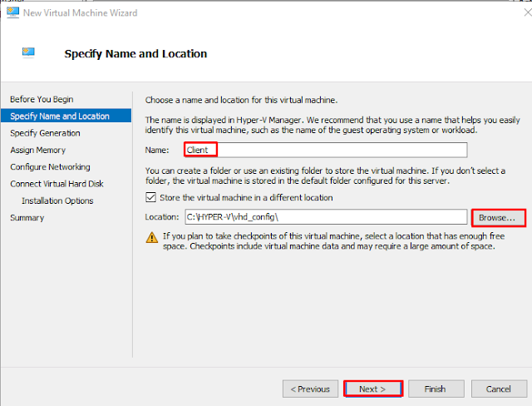Open the Before You Begin step

click(42, 99)
